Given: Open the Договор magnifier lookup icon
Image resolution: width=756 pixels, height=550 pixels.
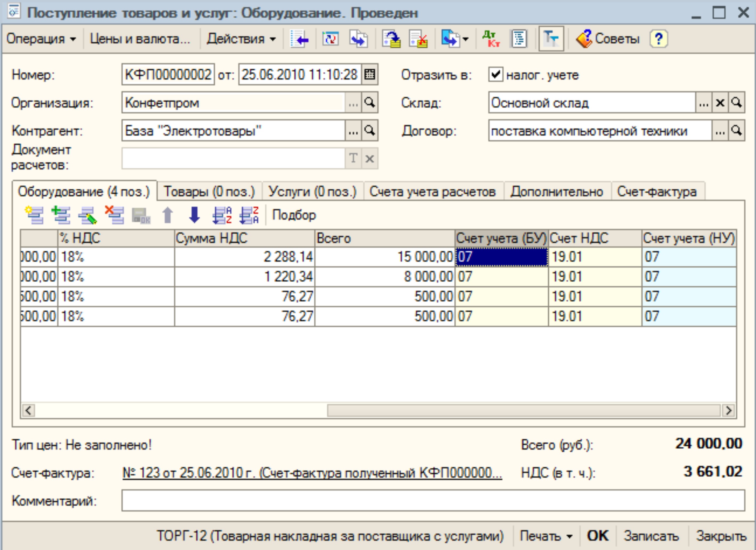Looking at the screenshot, I should [x=736, y=131].
